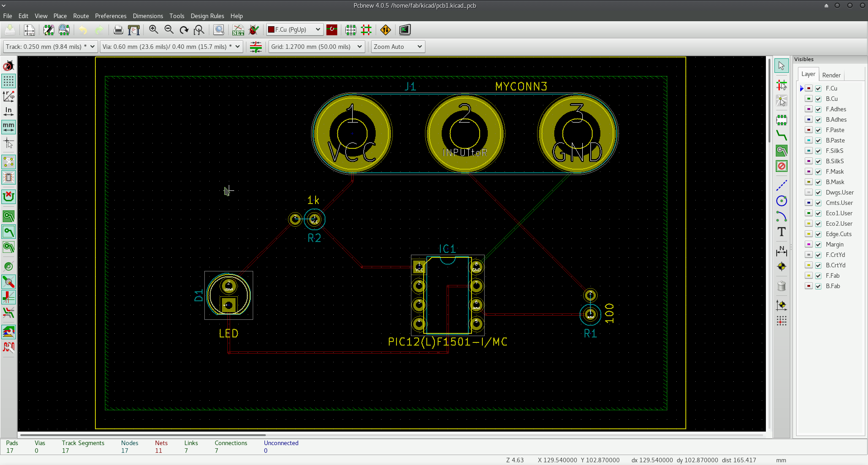Select Add graphic line tool
The width and height of the screenshot is (868, 465).
pyautogui.click(x=782, y=185)
